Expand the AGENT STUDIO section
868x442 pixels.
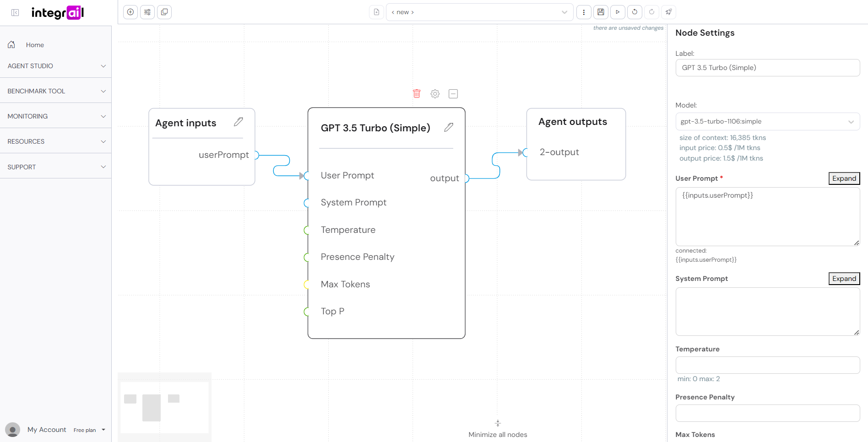pos(56,66)
